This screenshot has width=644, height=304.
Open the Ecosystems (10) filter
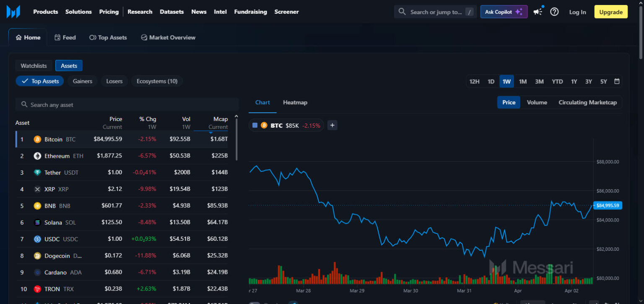pyautogui.click(x=157, y=81)
